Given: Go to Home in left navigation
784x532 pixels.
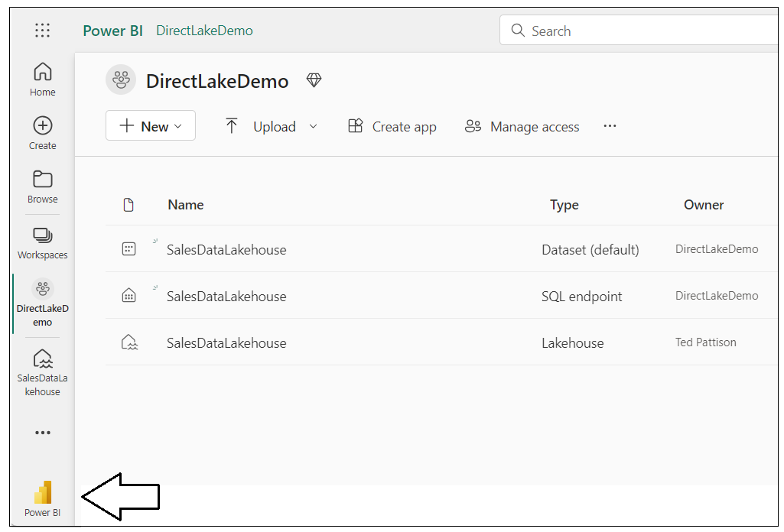Looking at the screenshot, I should click(x=43, y=79).
